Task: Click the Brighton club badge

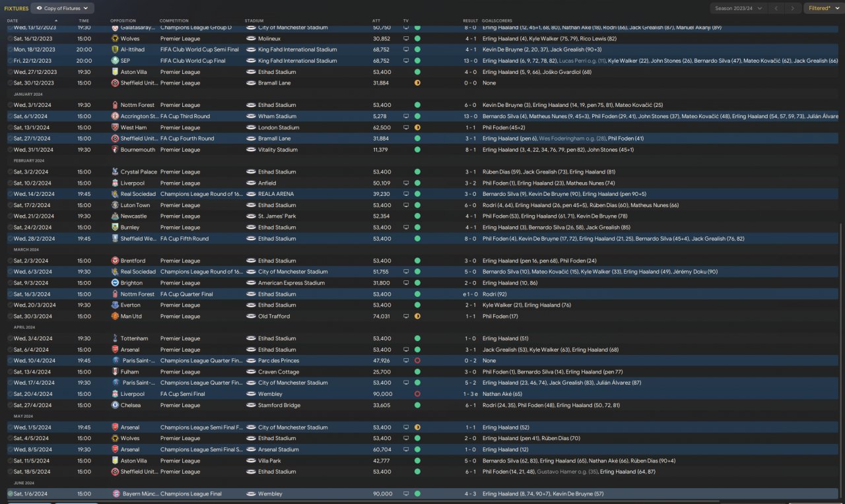Action: (116, 283)
